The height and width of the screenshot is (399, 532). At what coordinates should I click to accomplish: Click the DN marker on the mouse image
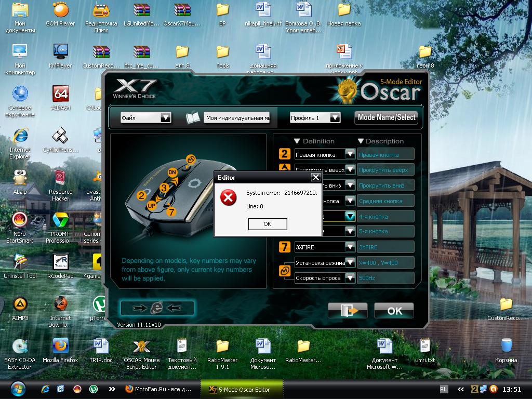coord(172,172)
